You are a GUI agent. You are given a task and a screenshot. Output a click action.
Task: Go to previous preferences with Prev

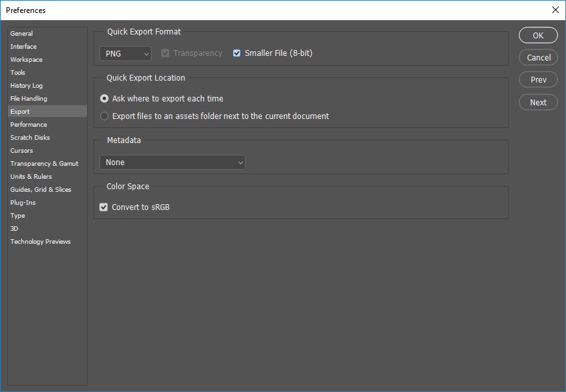(538, 80)
